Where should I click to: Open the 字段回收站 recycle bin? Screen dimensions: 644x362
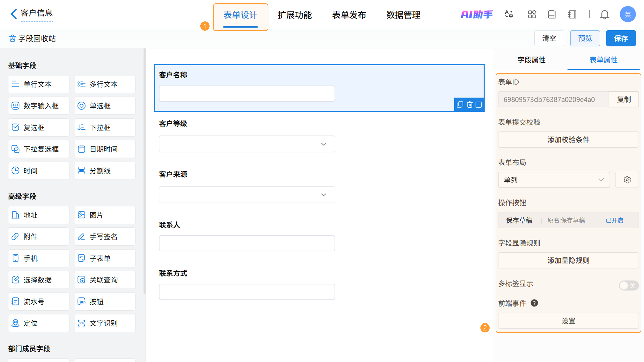click(33, 38)
